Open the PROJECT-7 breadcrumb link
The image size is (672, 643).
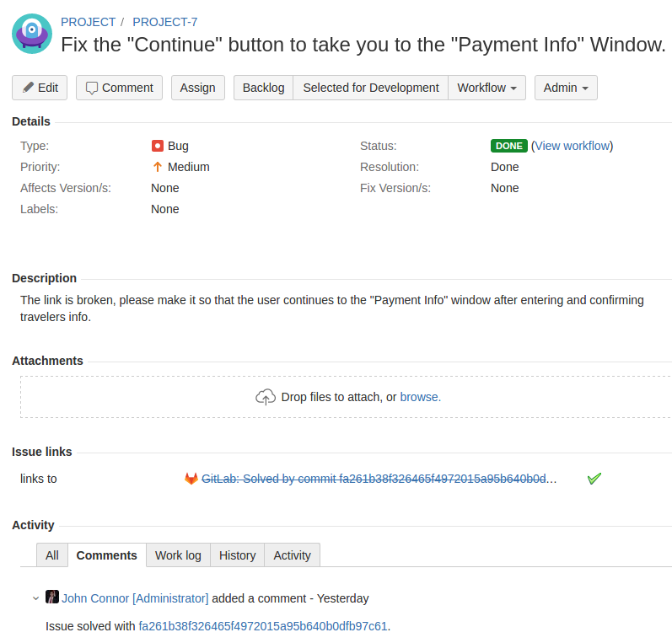click(x=165, y=22)
